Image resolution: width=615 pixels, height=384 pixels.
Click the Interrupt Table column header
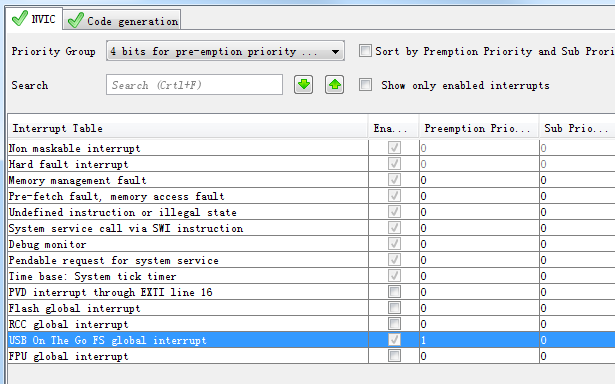click(x=188, y=128)
